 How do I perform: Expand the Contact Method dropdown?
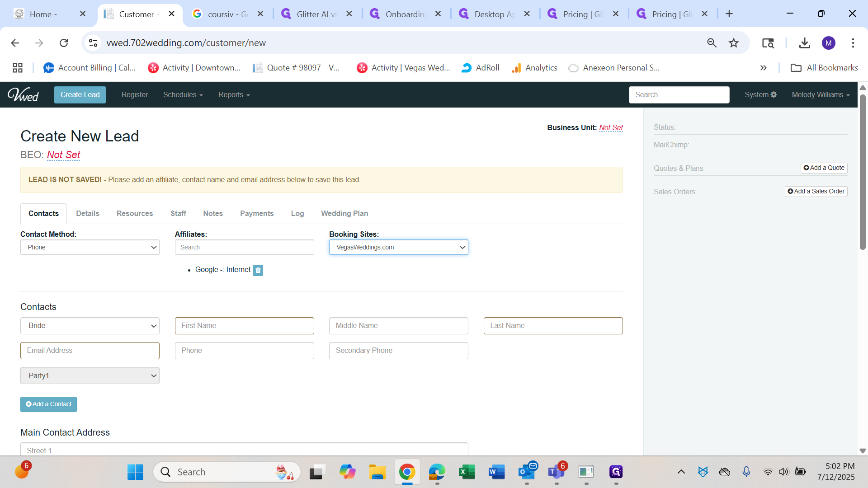pos(90,248)
